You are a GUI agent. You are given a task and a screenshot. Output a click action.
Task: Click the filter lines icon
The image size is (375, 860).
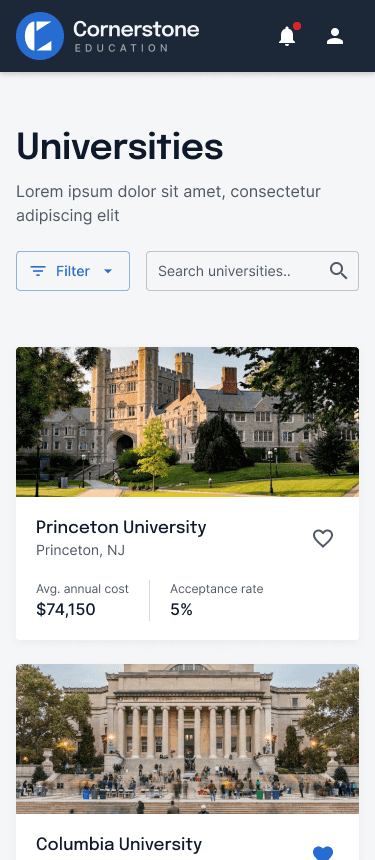tap(38, 271)
